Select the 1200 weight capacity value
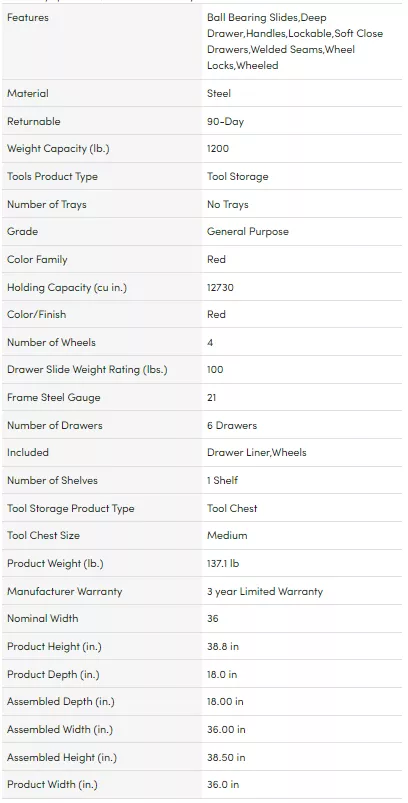Image resolution: width=408 pixels, height=803 pixels. (218, 149)
